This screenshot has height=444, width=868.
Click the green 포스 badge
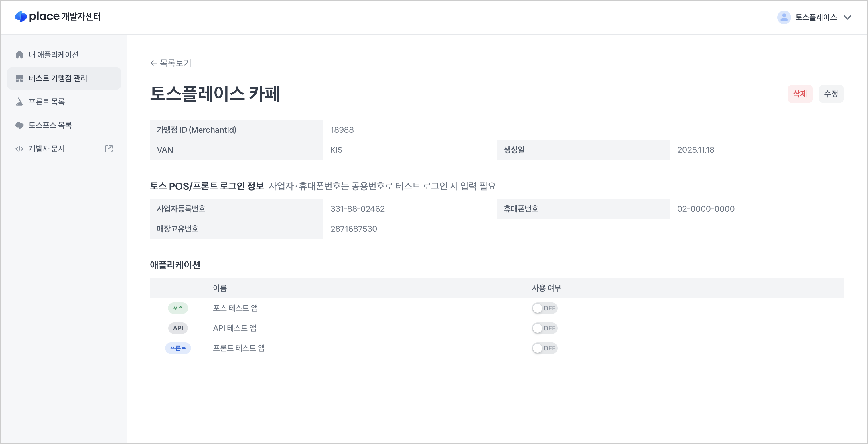point(178,308)
